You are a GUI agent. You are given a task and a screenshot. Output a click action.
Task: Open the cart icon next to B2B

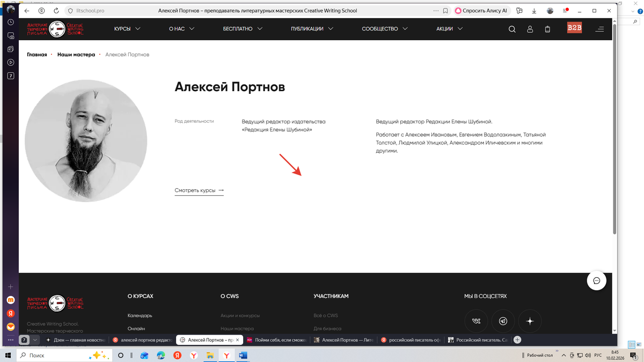pyautogui.click(x=547, y=29)
